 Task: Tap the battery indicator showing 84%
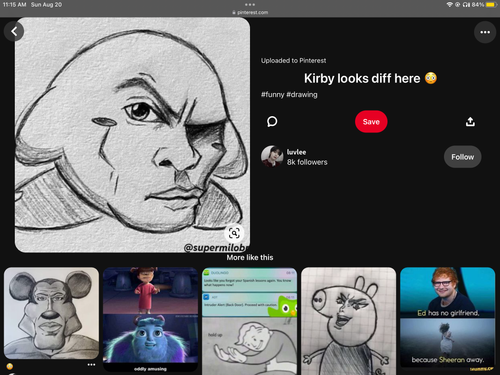click(485, 5)
